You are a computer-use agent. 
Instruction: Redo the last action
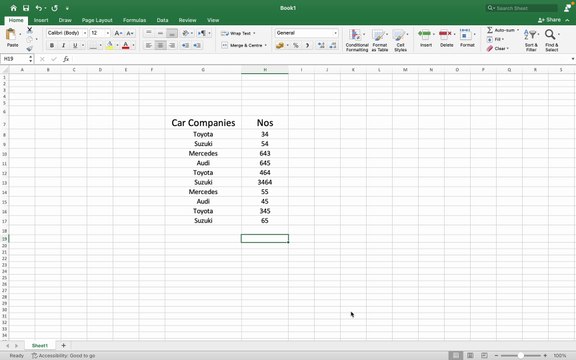click(x=55, y=8)
